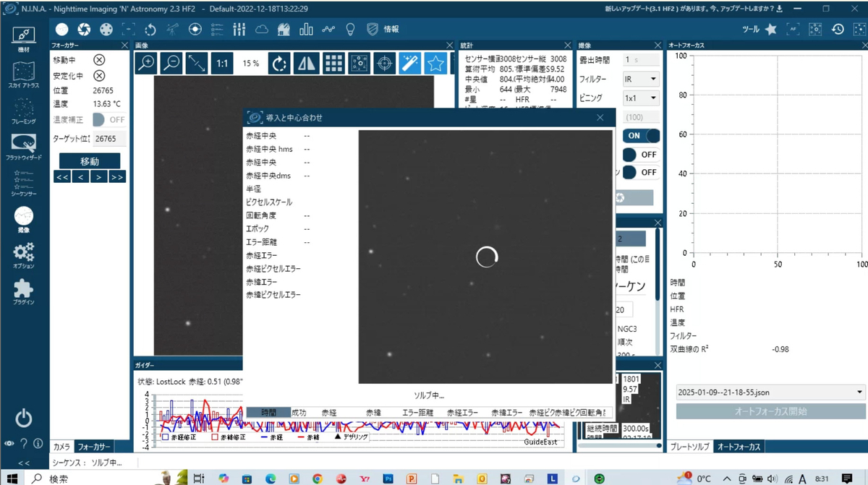Toggle 温度補正 OFF switch
The height and width of the screenshot is (485, 868).
point(109,119)
